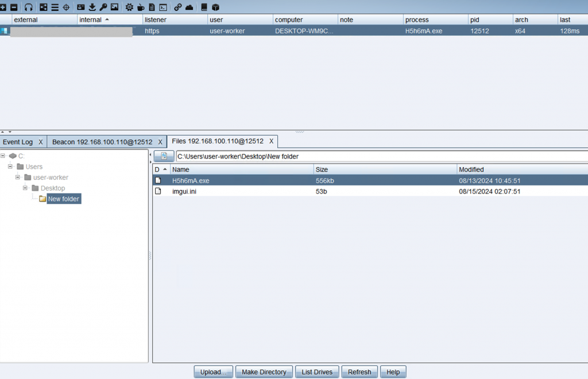The height and width of the screenshot is (379, 588).
Task: Click the down arrow on horizontal splitter
Action: pyautogui.click(x=10, y=132)
